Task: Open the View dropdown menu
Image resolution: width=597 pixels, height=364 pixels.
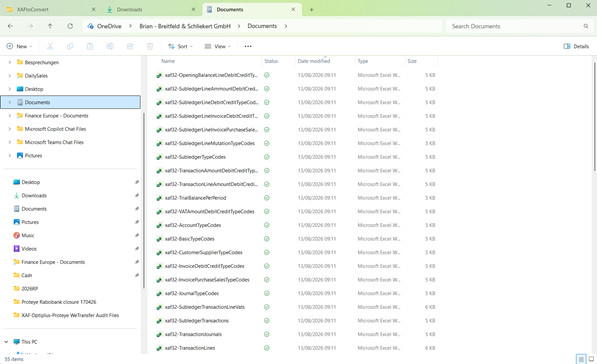Action: coord(217,46)
